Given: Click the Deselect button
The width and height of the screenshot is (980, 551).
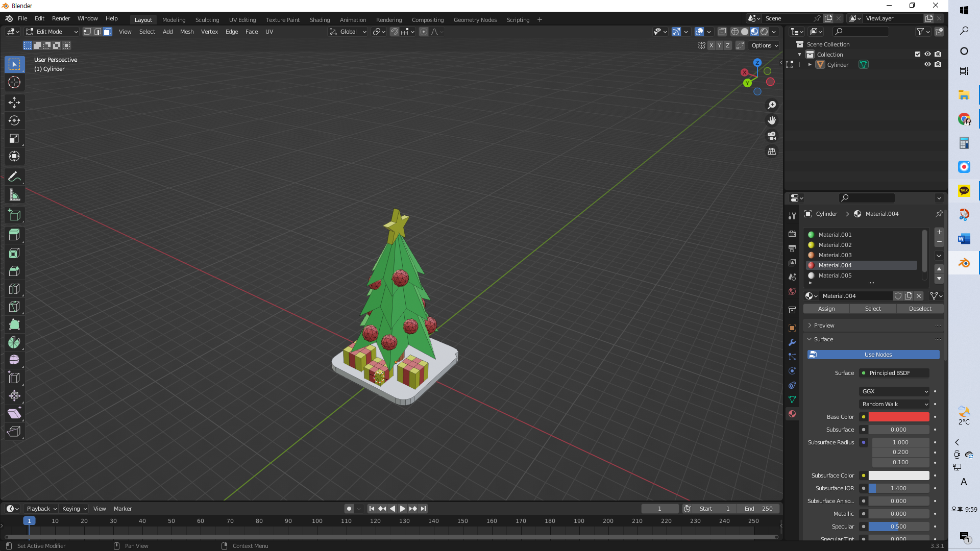Looking at the screenshot, I should coord(920,309).
